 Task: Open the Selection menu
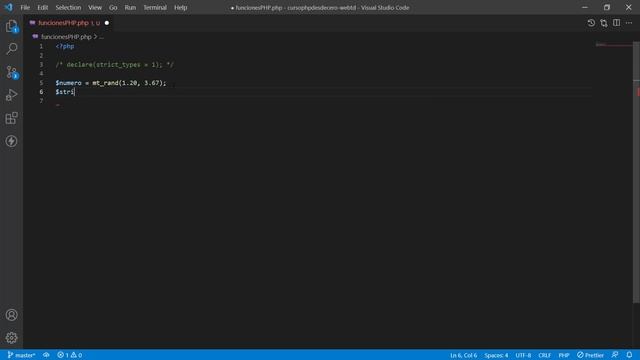tap(68, 7)
